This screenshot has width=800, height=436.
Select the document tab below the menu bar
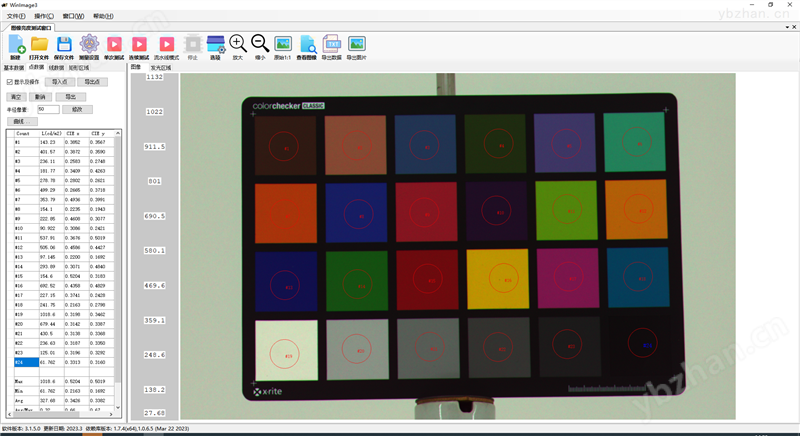click(x=31, y=28)
